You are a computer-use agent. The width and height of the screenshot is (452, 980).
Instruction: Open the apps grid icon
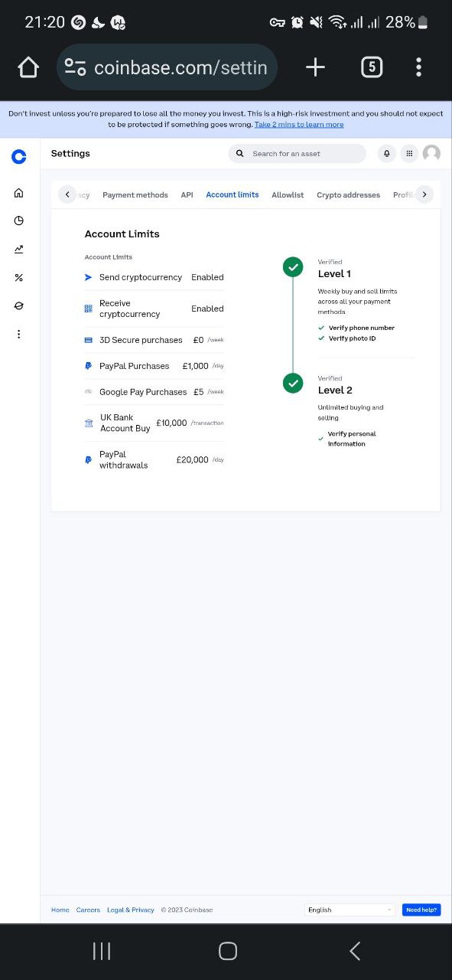pyautogui.click(x=409, y=154)
